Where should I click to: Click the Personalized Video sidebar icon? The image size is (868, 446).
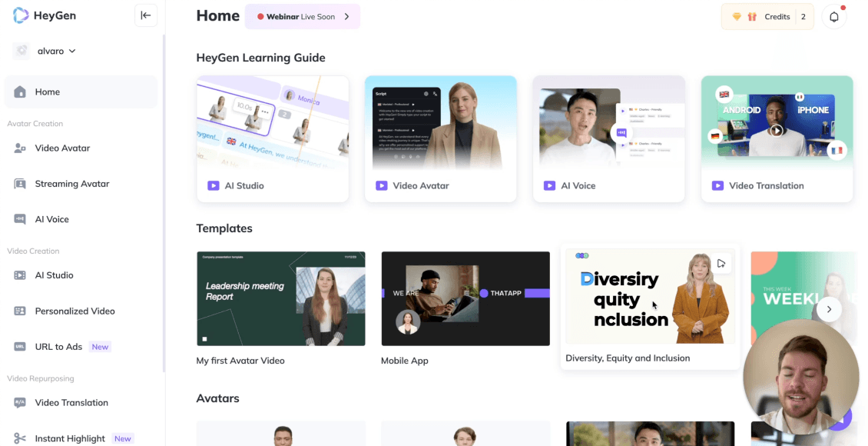[x=20, y=311]
